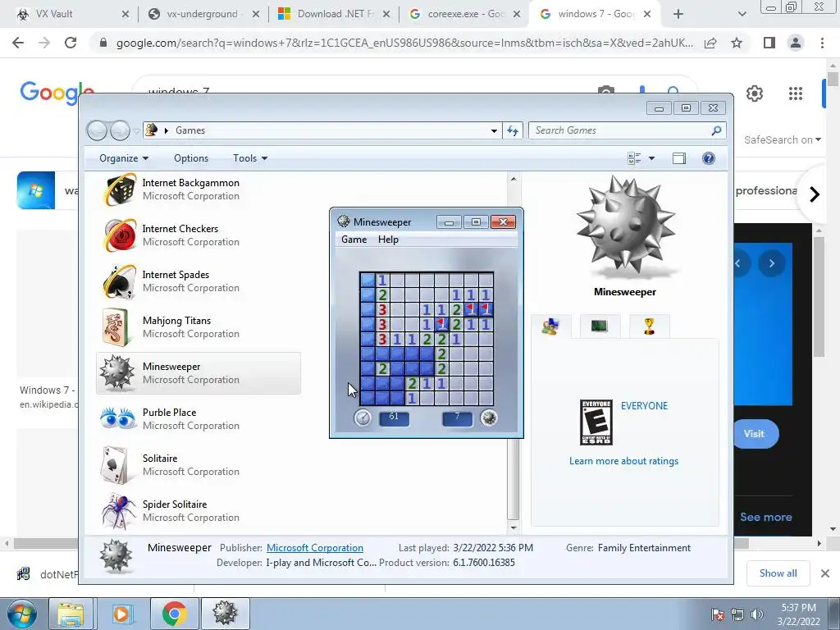Viewport: 840px width, 630px height.
Task: Click the mine icon beside the Minesweeper mine counter
Action: click(x=488, y=418)
